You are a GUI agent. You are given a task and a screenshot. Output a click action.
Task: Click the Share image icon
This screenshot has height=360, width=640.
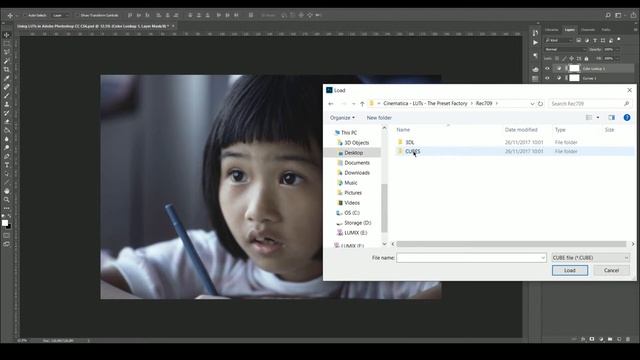(633, 15)
